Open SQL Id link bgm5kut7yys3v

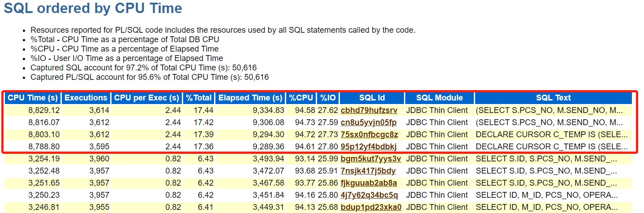coord(370,159)
